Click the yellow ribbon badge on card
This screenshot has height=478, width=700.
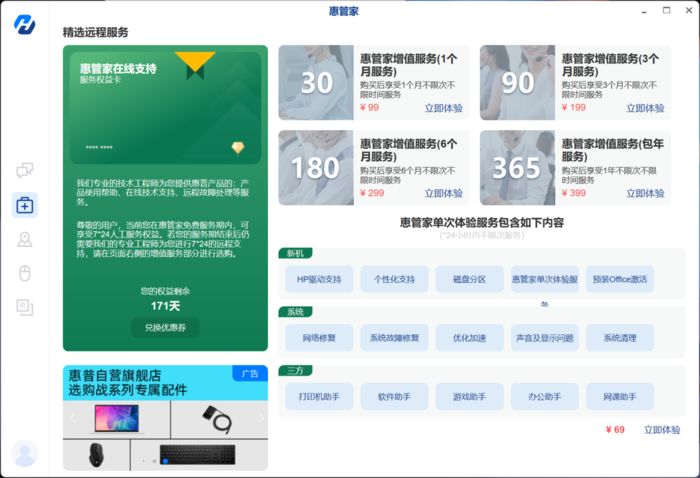[195, 65]
